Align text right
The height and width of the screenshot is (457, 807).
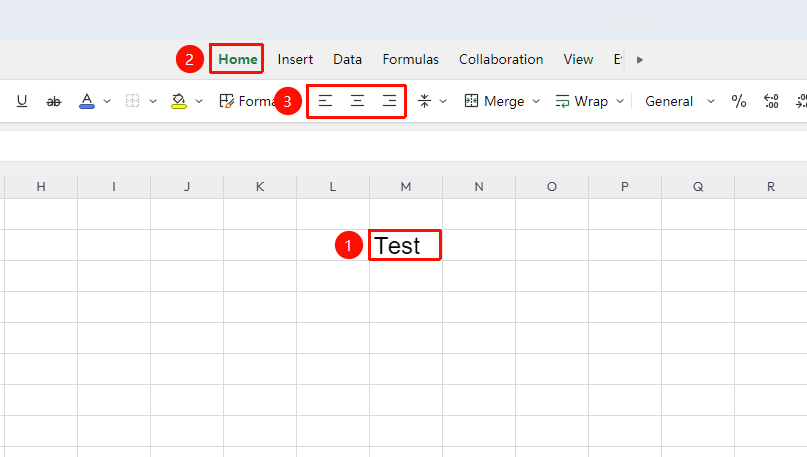pos(390,101)
